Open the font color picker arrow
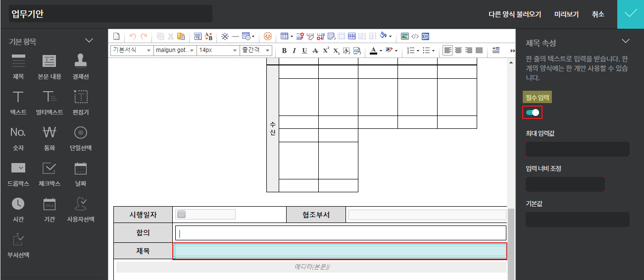Image resolution: width=644 pixels, height=280 pixels. [381, 51]
